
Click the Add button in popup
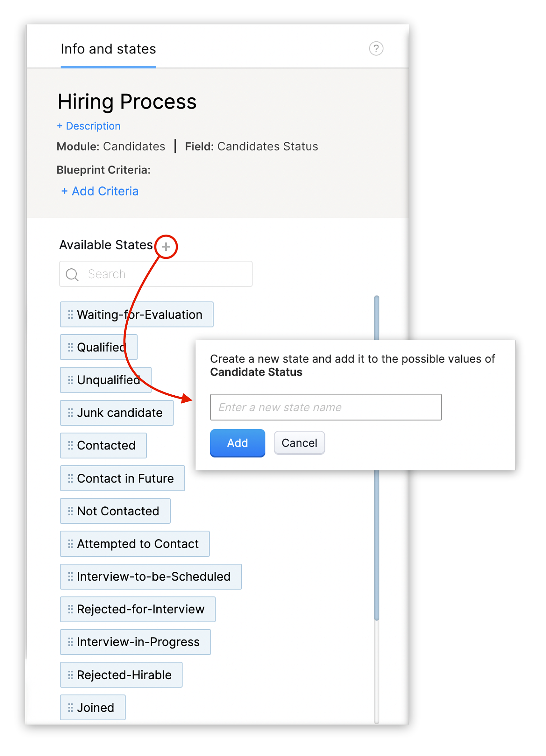coord(237,443)
